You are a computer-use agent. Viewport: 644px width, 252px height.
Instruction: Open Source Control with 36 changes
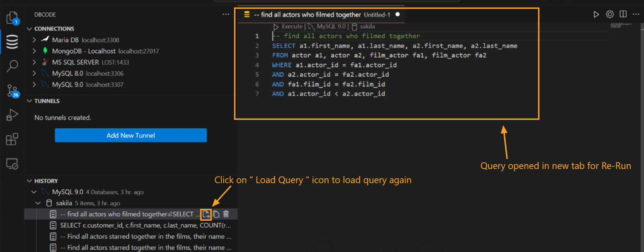[x=13, y=91]
